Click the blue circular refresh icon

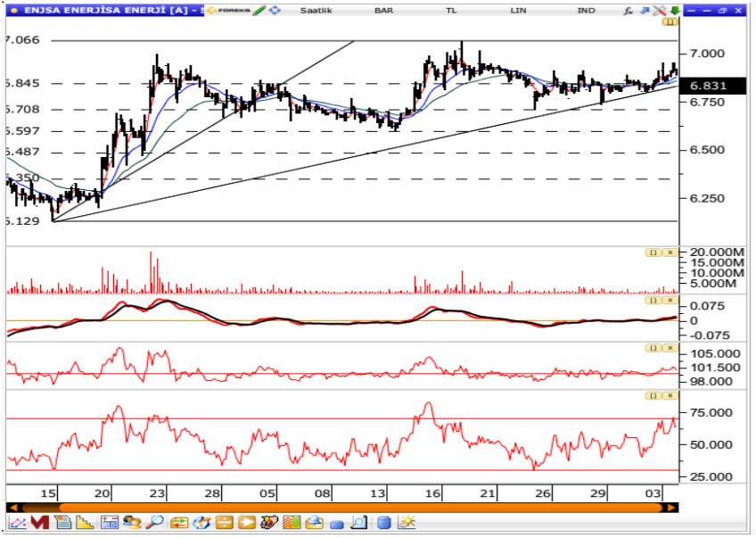click(201, 523)
